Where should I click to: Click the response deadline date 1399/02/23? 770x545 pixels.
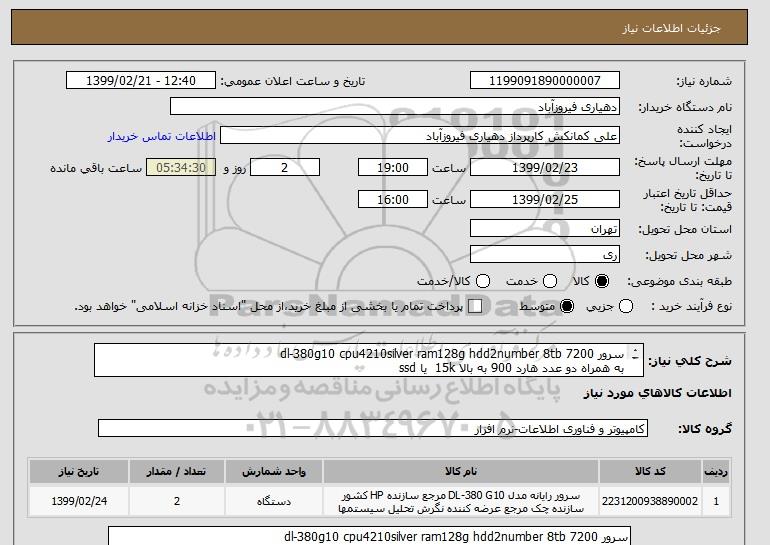click(545, 167)
